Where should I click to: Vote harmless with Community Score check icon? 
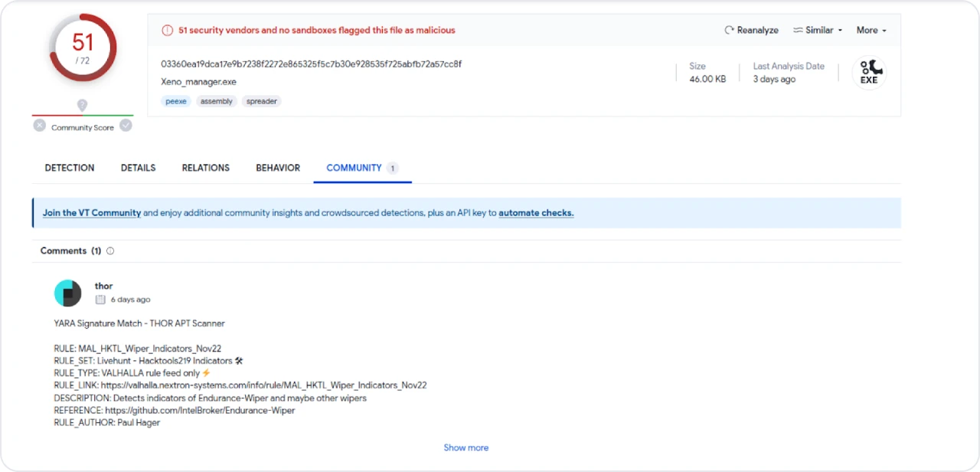coord(126,126)
